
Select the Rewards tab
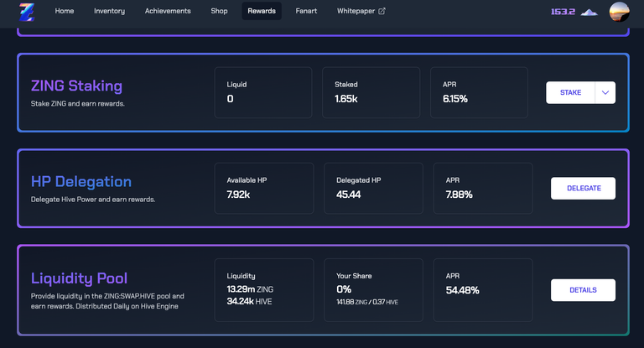[x=262, y=11]
